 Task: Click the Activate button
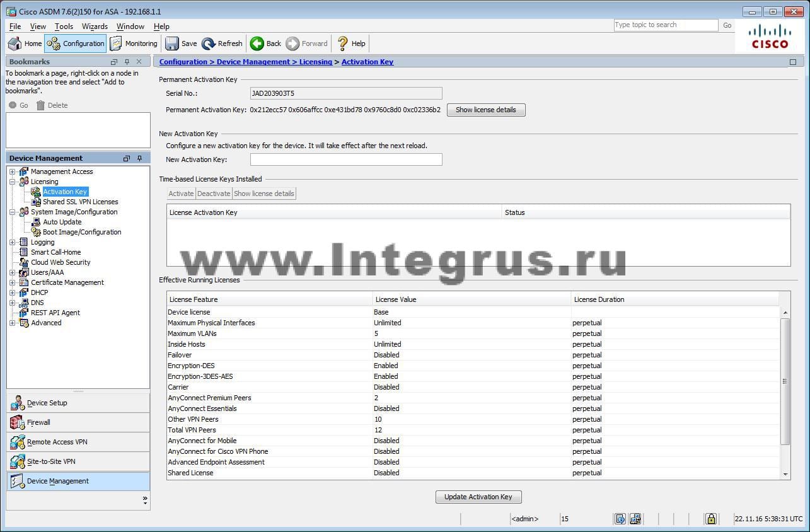(182, 194)
